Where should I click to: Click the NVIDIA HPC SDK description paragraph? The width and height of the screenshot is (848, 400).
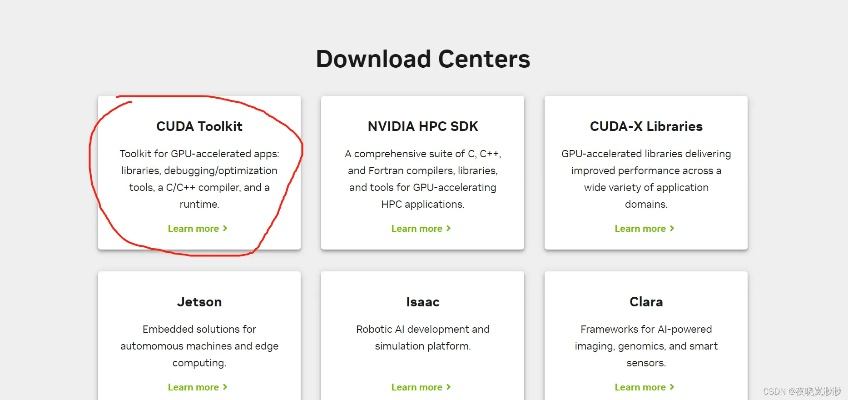coord(422,179)
